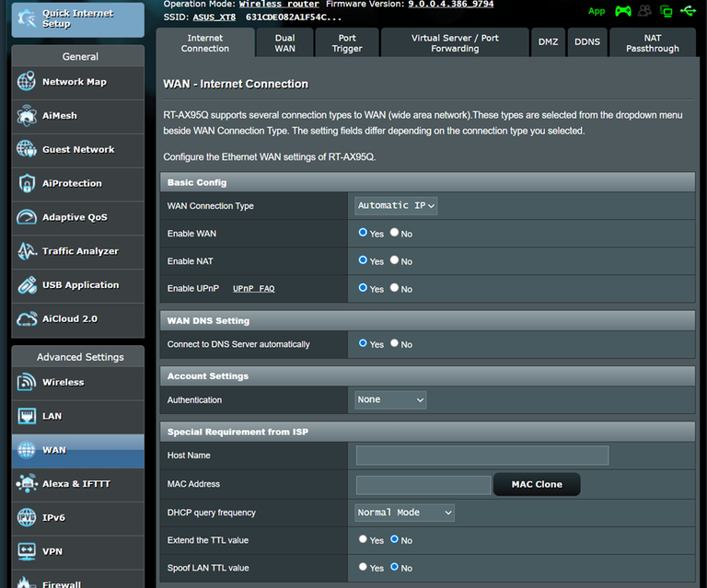Select No for Extend the TTL value
The width and height of the screenshot is (707, 588).
click(394, 539)
